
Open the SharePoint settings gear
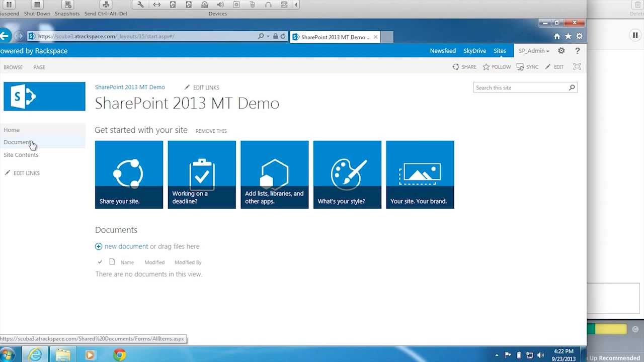(x=561, y=50)
